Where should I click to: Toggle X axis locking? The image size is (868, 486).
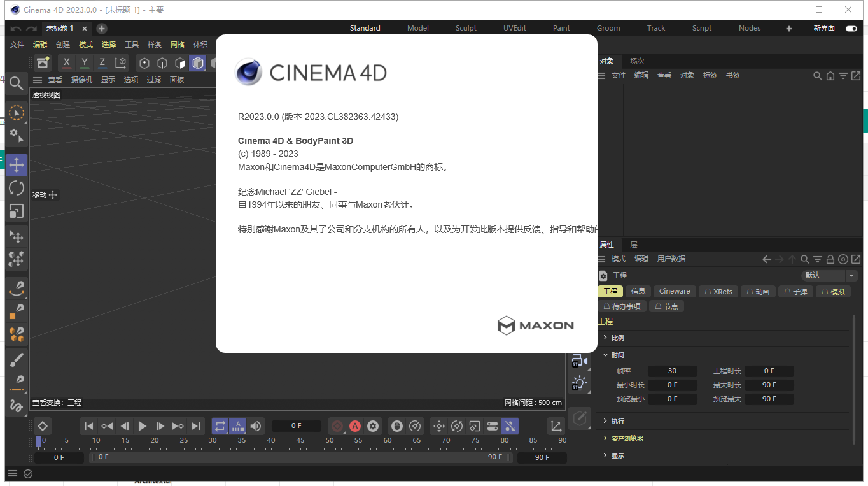tap(66, 62)
